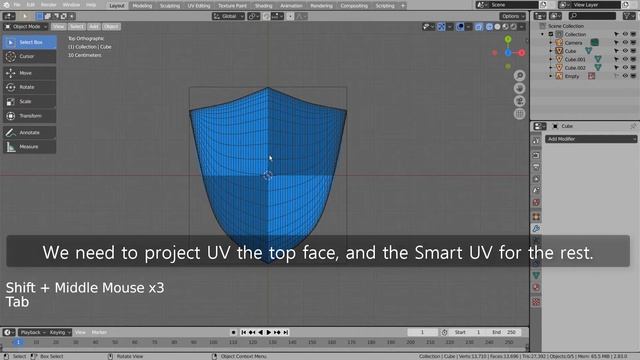Open the viewport Object menu
Image resolution: width=640 pixels, height=360 pixels.
coord(111,27)
